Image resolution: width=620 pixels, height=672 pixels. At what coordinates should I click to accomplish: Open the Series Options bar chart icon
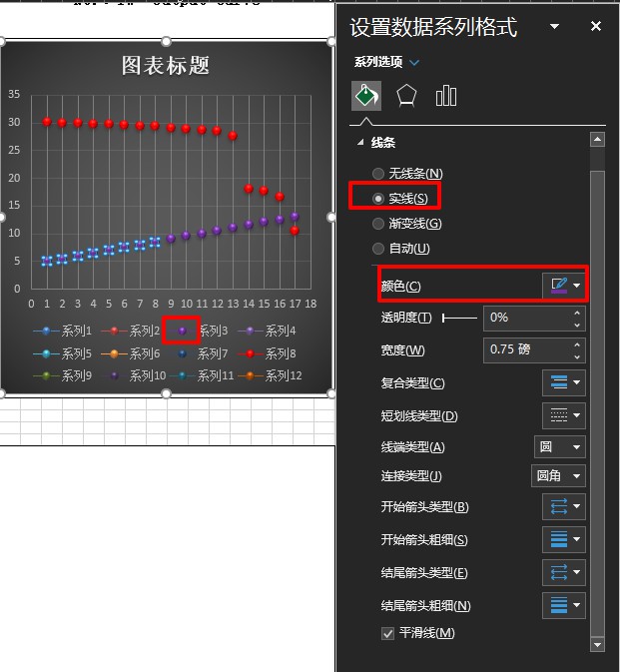click(x=445, y=95)
